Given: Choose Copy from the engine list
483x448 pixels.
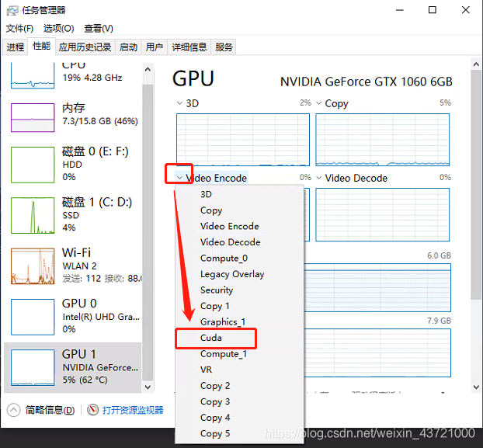Looking at the screenshot, I should [239, 210].
